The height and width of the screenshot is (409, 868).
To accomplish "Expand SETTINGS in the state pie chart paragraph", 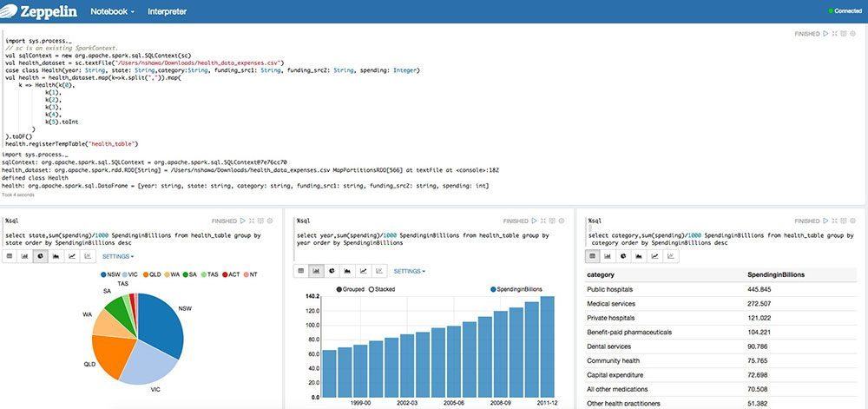I will tap(118, 256).
